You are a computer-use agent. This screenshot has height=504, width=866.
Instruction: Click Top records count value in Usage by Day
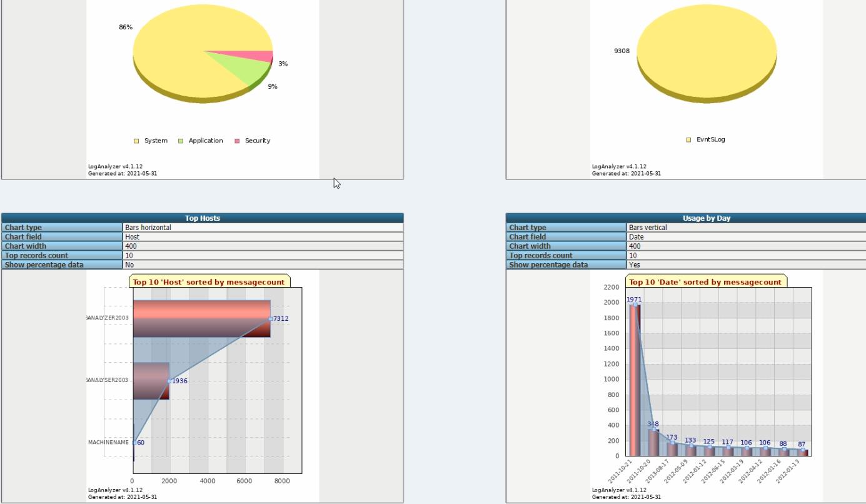[633, 256]
